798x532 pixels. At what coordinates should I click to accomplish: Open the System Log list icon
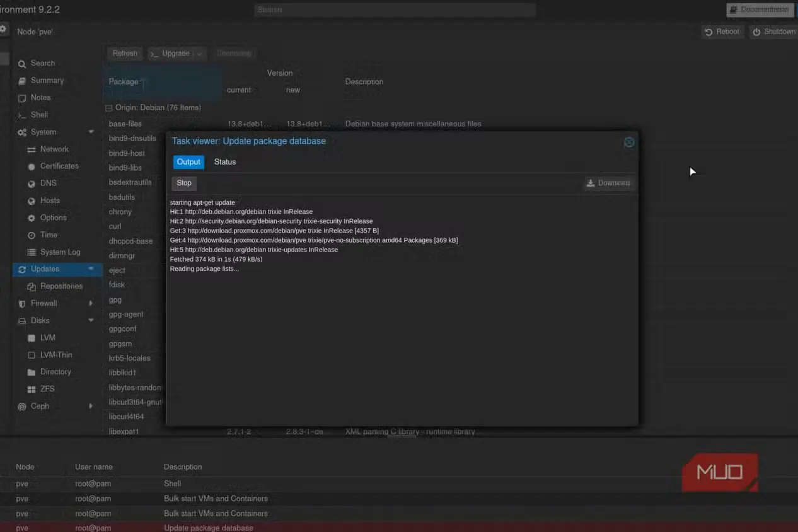click(32, 252)
